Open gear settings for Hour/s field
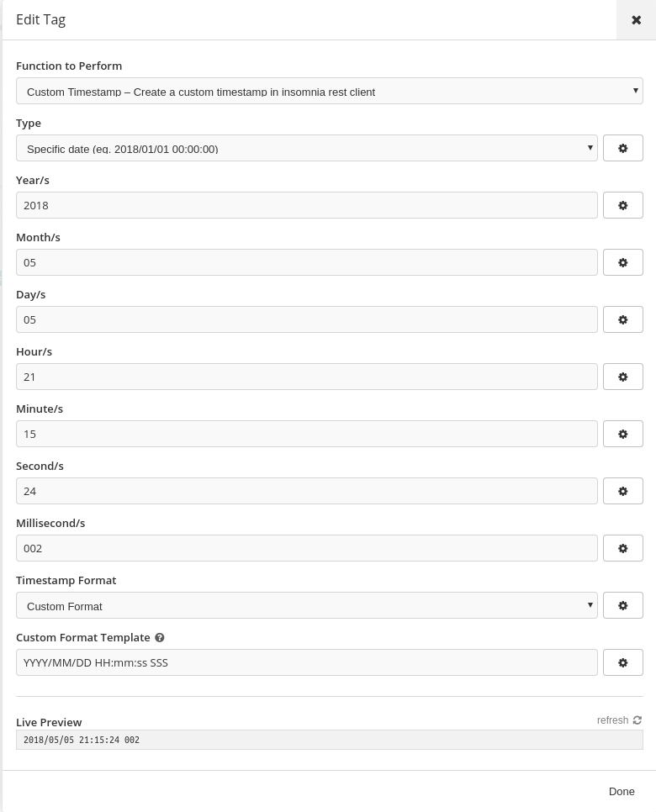Screen dimensions: 656x812 [623, 377]
